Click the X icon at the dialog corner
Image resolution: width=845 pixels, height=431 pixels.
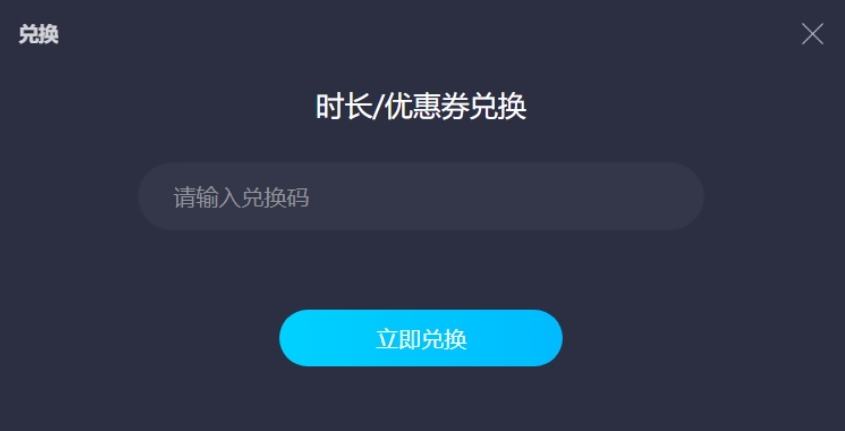(x=812, y=34)
